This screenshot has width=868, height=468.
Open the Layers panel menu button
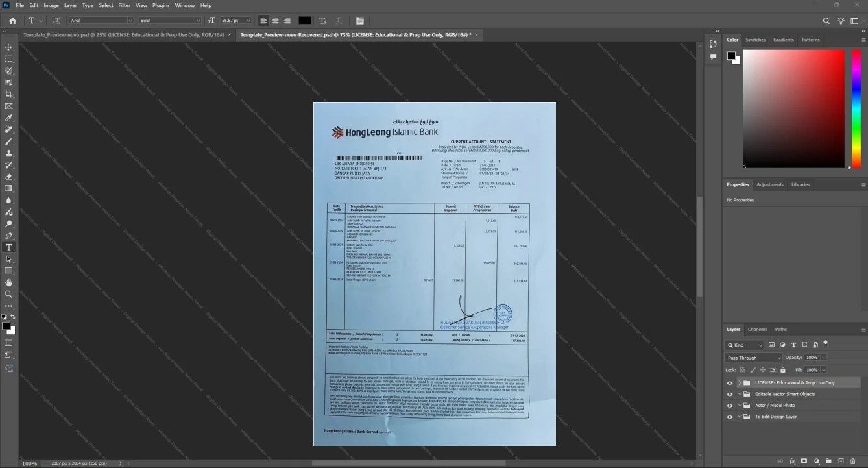click(862, 329)
